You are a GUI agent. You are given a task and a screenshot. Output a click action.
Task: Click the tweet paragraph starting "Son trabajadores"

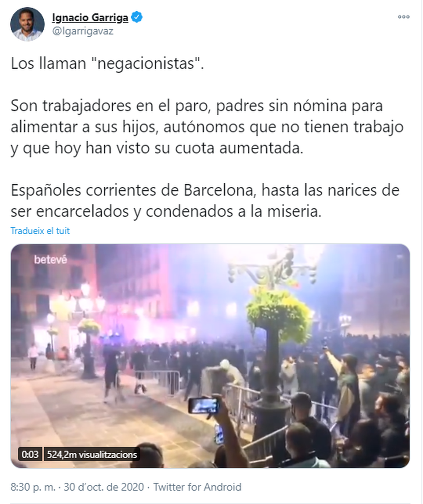pyautogui.click(x=207, y=127)
